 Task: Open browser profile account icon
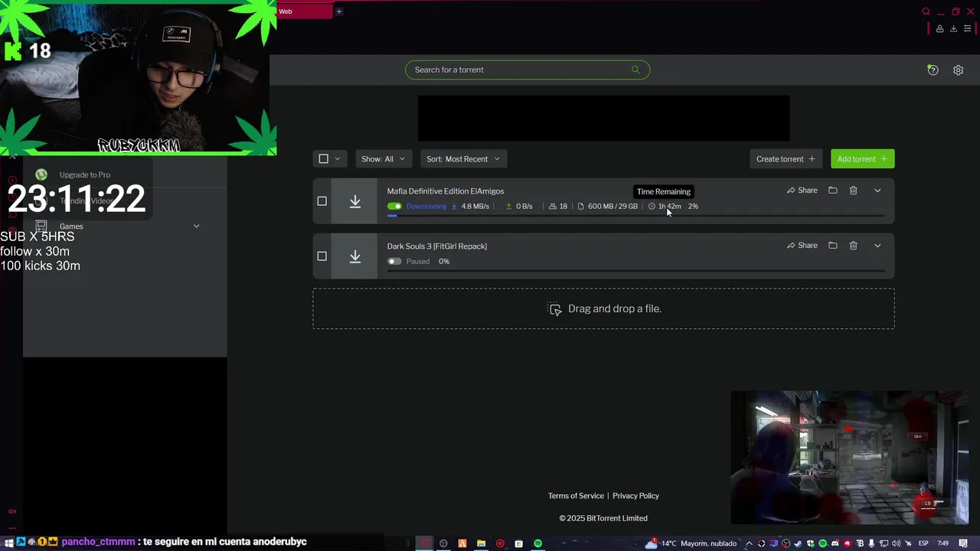coord(939,28)
